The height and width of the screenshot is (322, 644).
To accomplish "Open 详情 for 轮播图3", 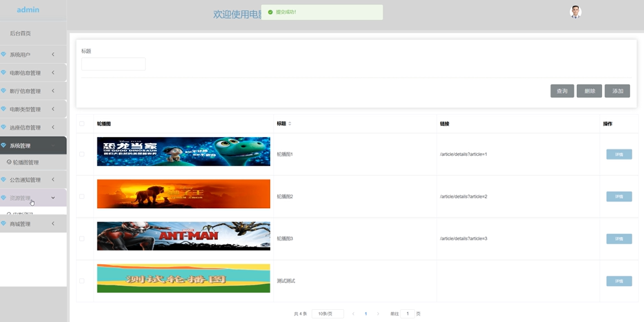I will [619, 239].
